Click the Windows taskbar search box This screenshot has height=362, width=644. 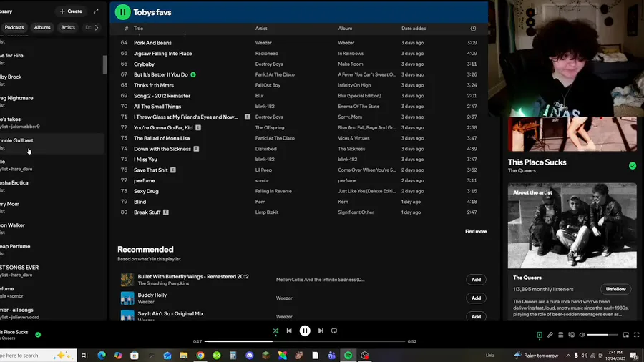[38, 356]
